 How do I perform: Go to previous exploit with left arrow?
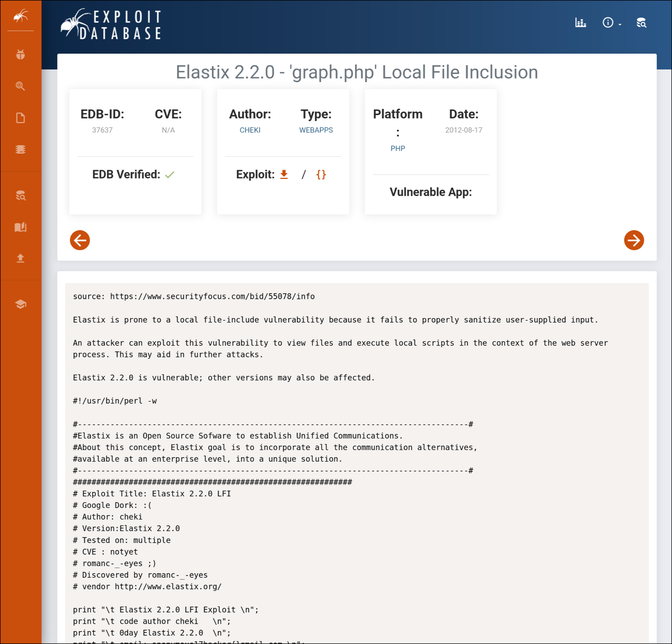click(80, 240)
